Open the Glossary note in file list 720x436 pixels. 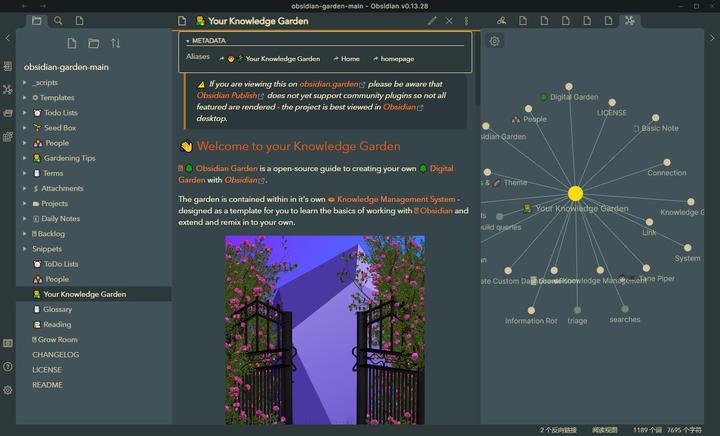point(57,309)
